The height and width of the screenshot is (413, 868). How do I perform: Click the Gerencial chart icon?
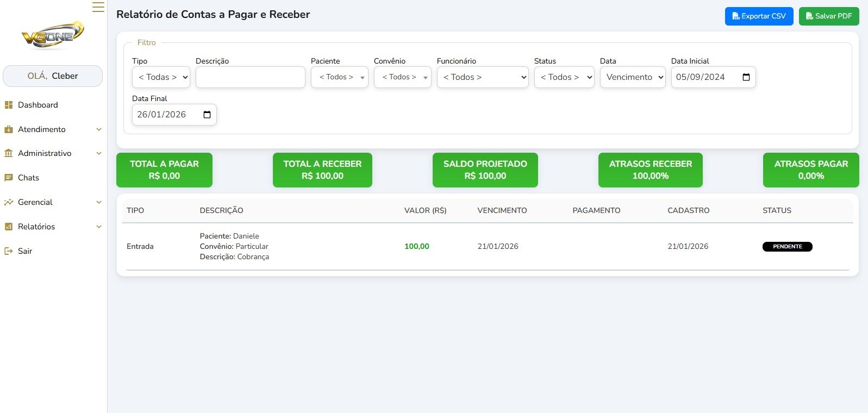[x=9, y=202]
